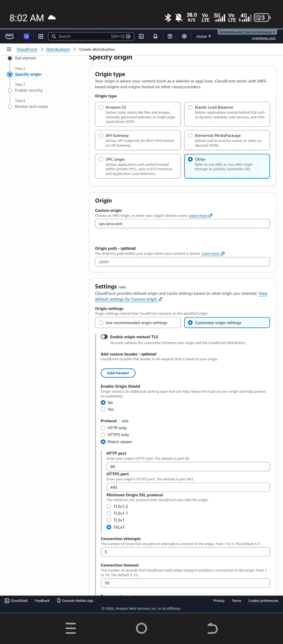The width and height of the screenshot is (283, 644).
Task: Launch CloudShell from the top bar icon
Action: (141, 36)
